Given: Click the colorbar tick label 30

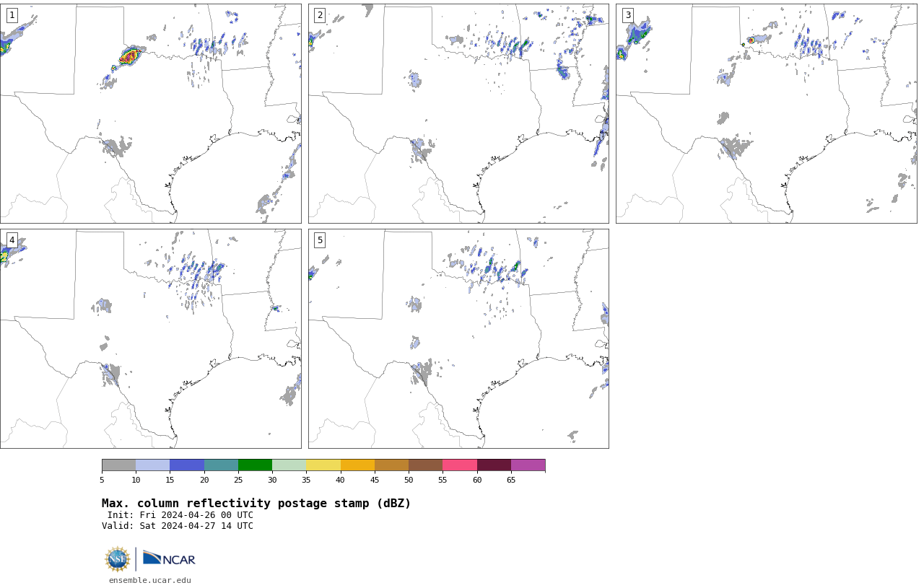Looking at the screenshot, I should point(272,480).
